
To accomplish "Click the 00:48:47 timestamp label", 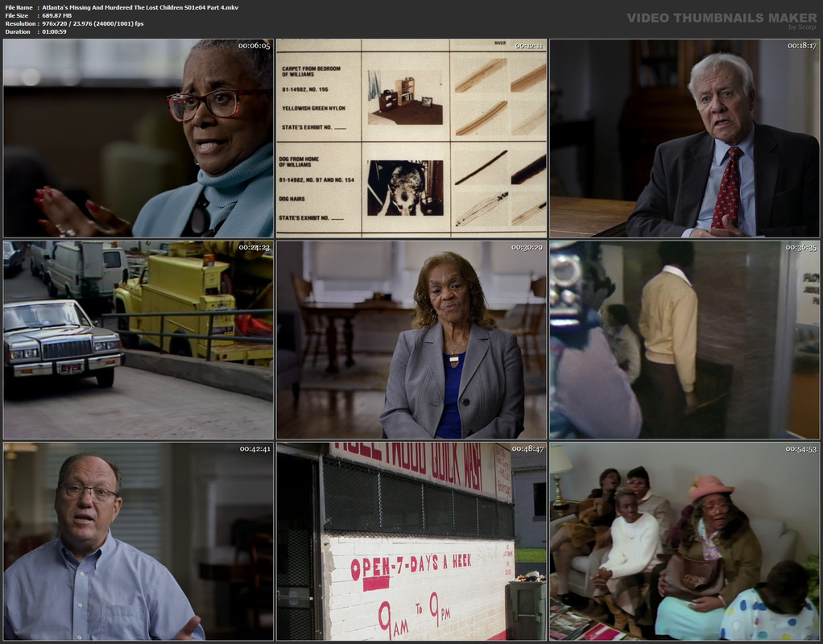I will pos(528,448).
